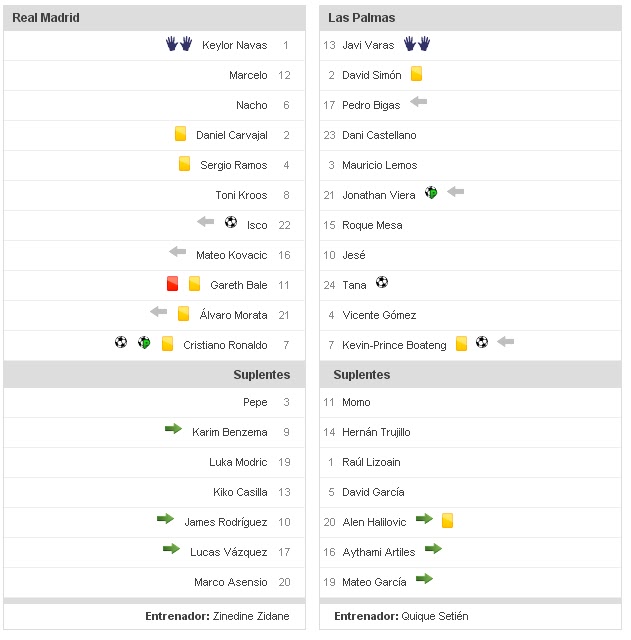Click Karim Benzema's green substitution arrow
631x640 pixels.
[173, 430]
